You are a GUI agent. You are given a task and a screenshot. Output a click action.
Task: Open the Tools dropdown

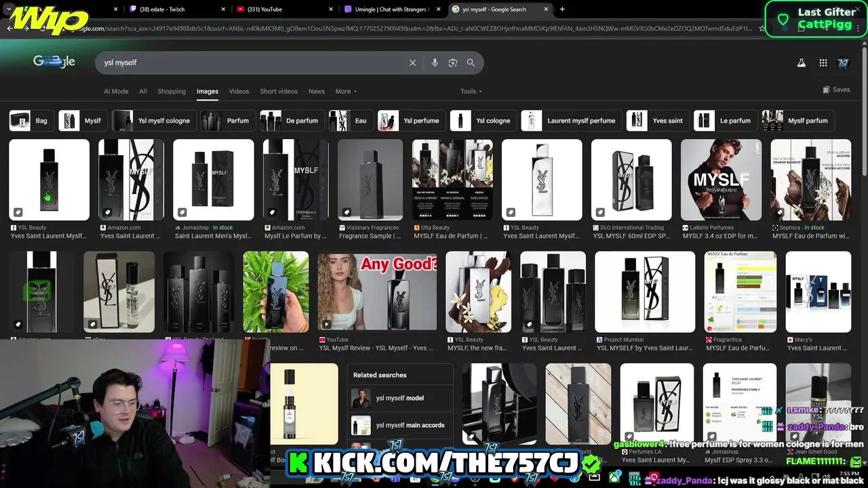pyautogui.click(x=471, y=91)
